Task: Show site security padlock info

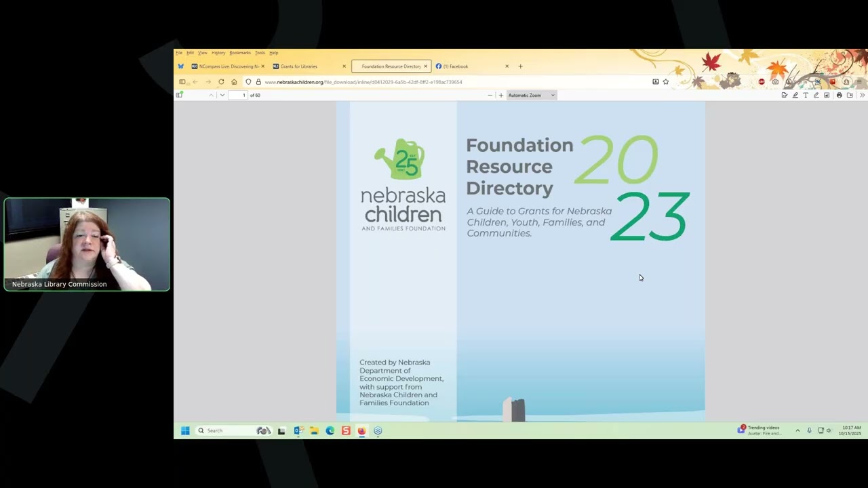Action: [x=258, y=82]
